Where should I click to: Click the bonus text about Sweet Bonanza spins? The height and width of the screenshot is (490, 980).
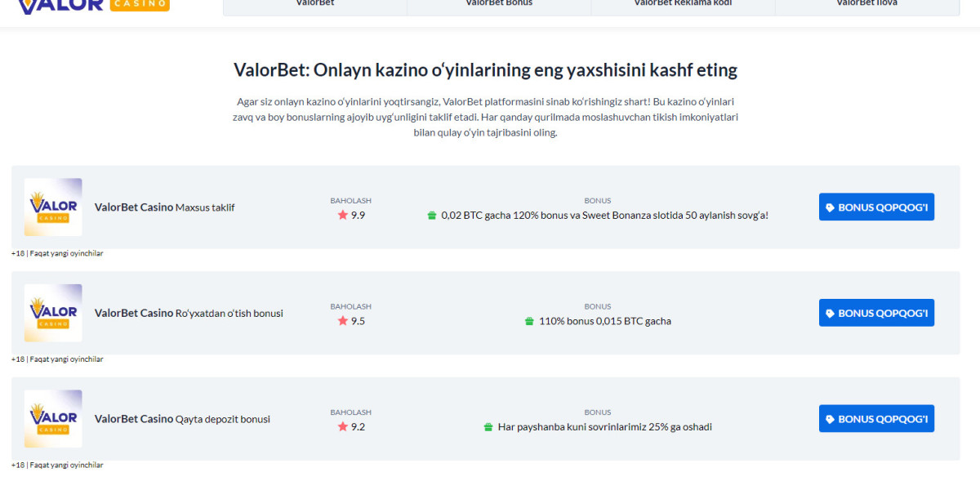[604, 216]
